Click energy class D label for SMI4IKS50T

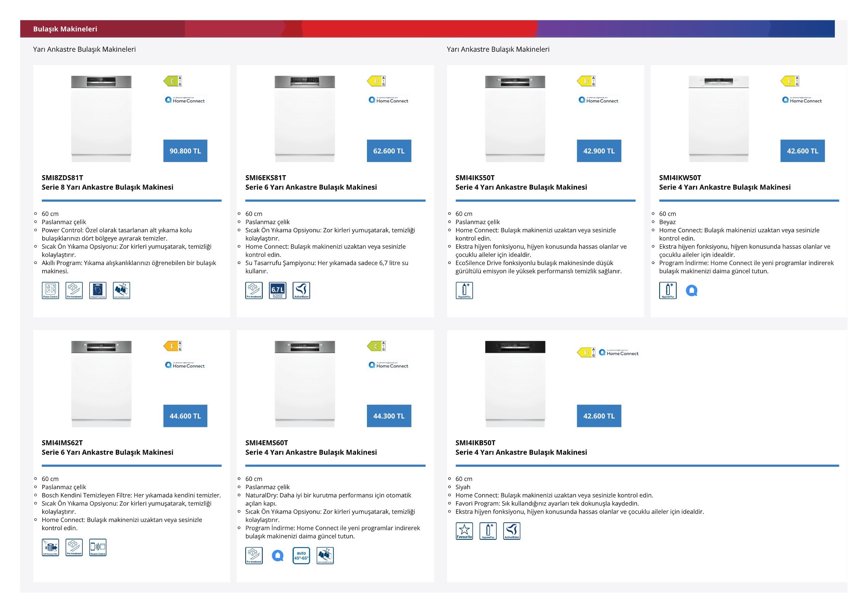tap(586, 81)
